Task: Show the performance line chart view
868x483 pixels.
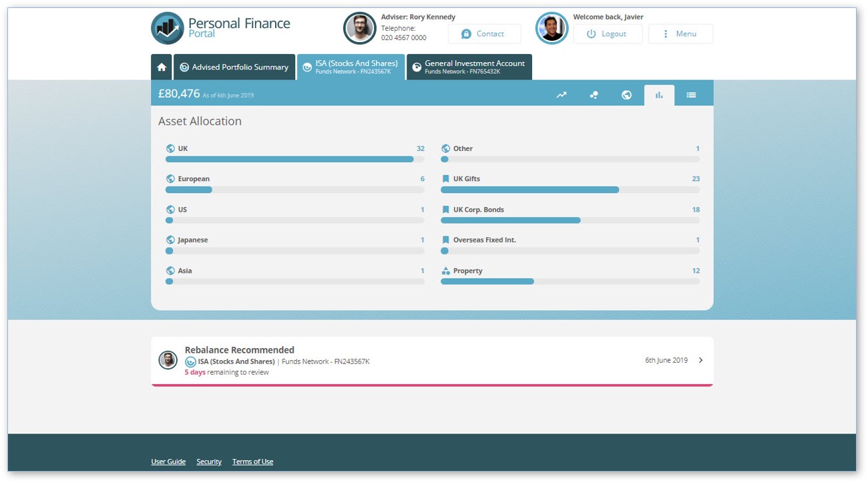Action: point(562,95)
